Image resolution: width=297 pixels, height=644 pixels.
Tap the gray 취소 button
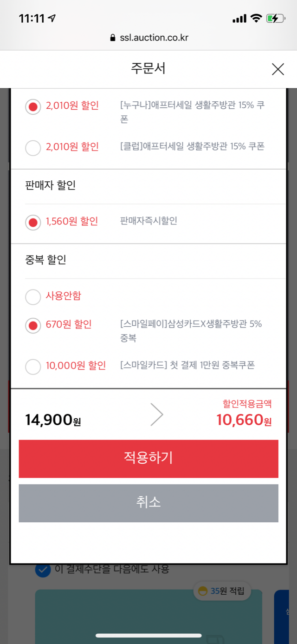click(148, 503)
